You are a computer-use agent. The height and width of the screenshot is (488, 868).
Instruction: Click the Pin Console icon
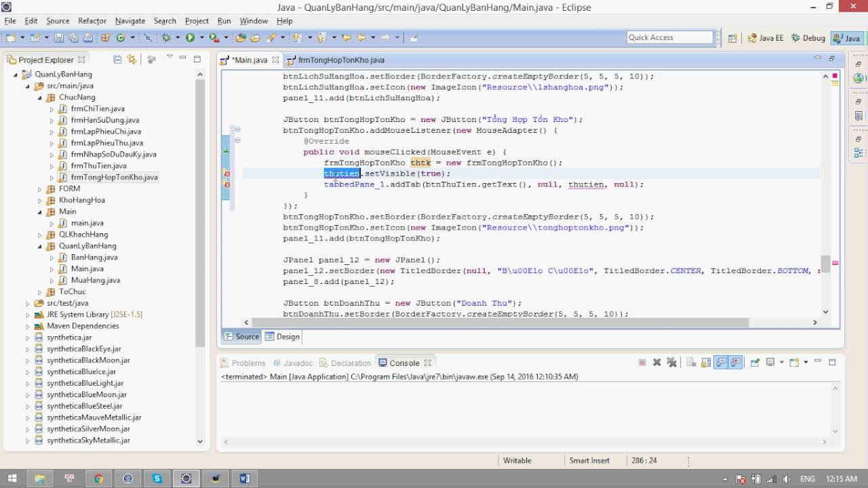(754, 363)
